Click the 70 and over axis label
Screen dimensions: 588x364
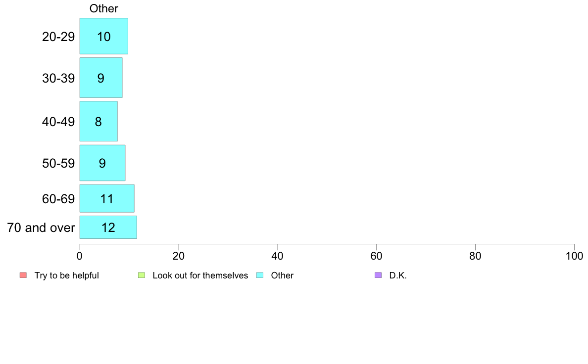(x=41, y=227)
